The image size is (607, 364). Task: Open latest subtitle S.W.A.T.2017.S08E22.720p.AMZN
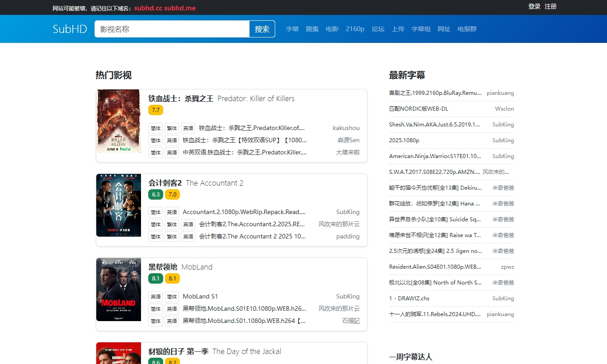[434, 172]
